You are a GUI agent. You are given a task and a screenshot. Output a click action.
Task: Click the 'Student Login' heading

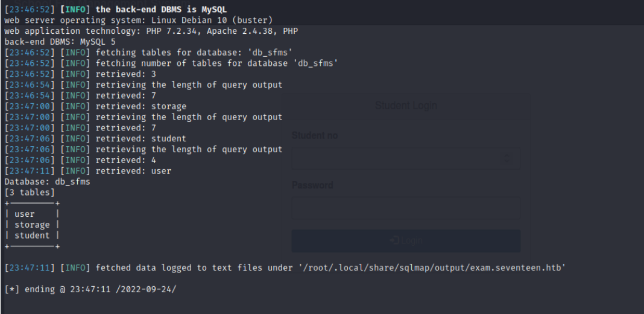406,106
